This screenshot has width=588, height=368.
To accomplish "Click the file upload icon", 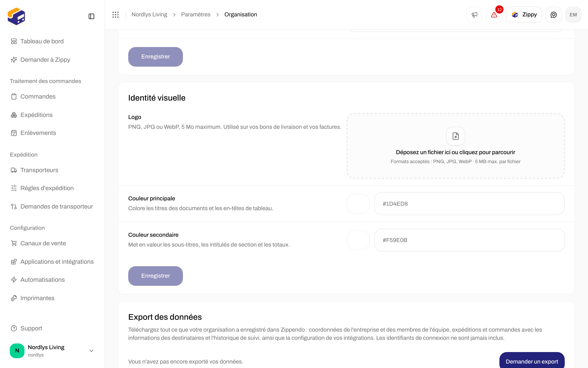I will (455, 136).
